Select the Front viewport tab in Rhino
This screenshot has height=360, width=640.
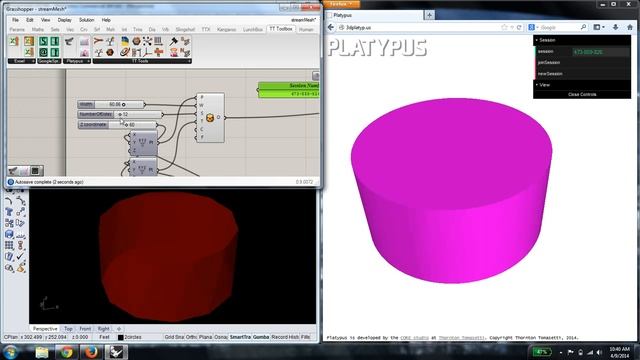tap(85, 329)
